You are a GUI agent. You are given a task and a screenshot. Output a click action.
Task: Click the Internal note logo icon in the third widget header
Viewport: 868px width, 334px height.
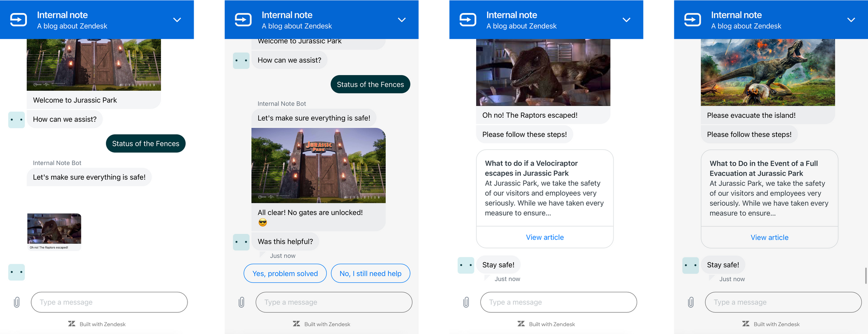pyautogui.click(x=468, y=20)
